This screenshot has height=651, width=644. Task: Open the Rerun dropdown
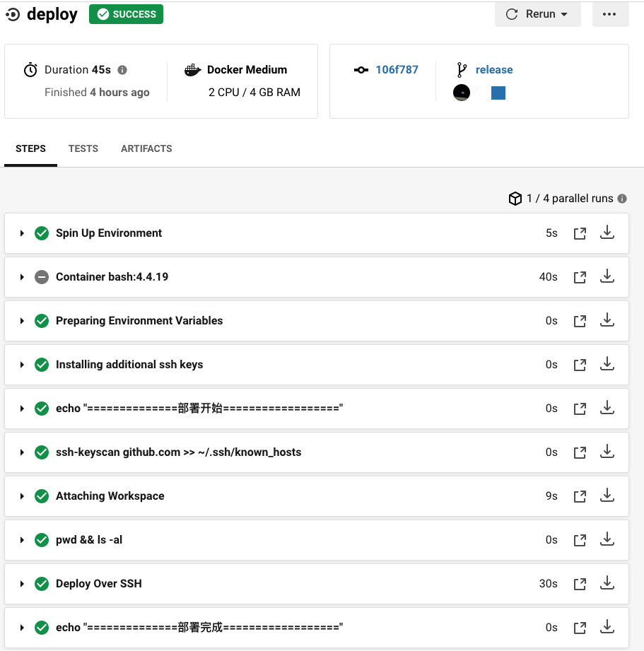pos(537,14)
